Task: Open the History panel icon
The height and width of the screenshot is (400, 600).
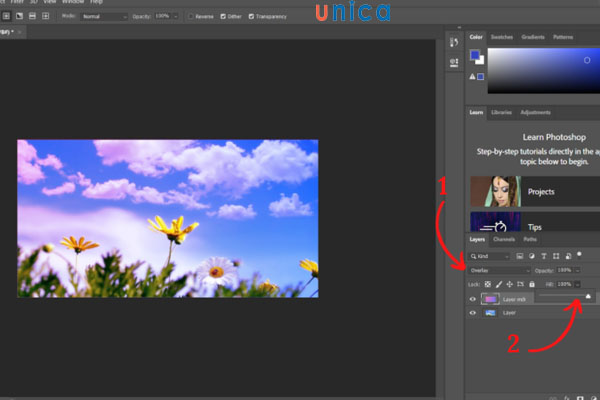Action: point(453,41)
